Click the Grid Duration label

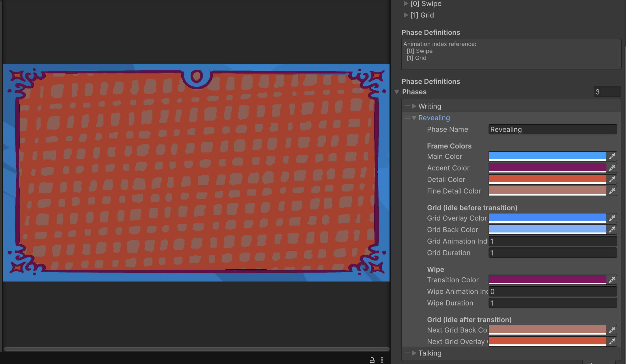[448, 253]
